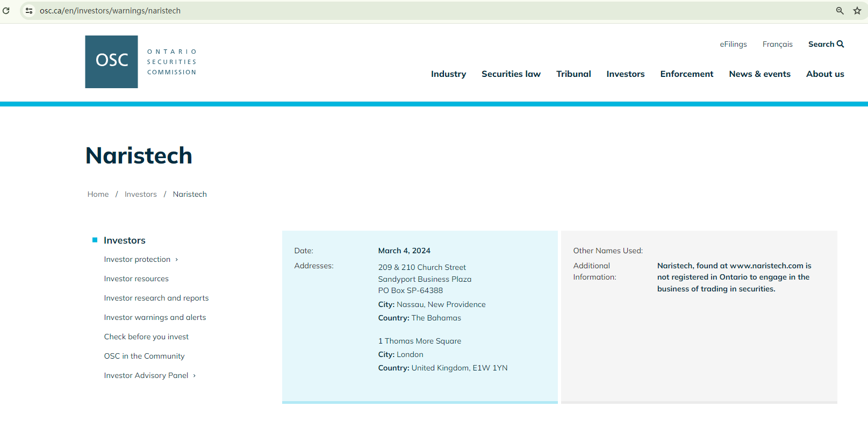Open Check before you invest

[x=146, y=337]
